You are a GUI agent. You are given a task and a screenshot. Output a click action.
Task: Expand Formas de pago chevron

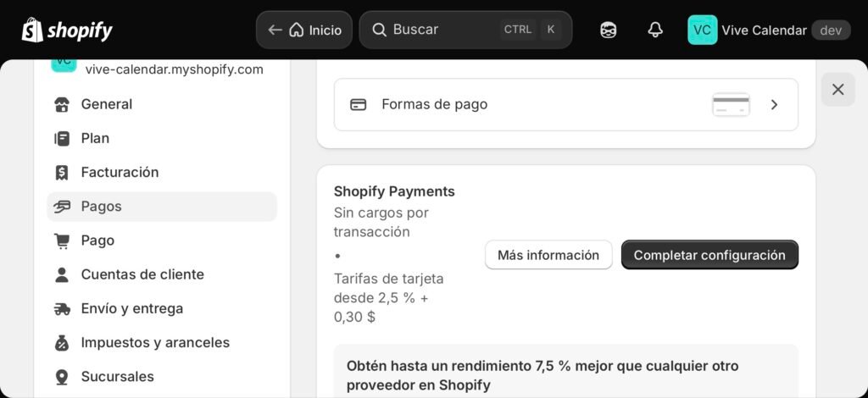tap(775, 104)
